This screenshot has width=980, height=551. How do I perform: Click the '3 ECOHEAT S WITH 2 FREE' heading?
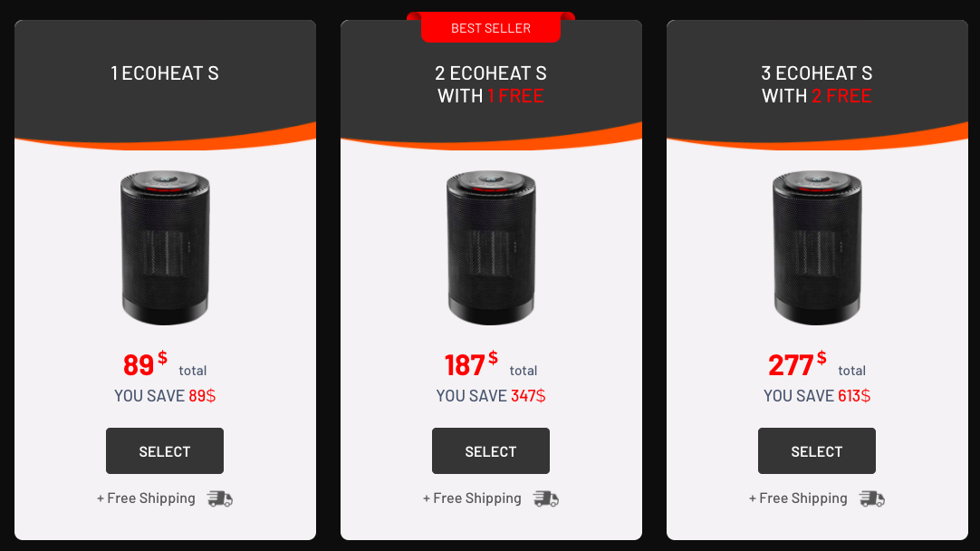(x=817, y=84)
